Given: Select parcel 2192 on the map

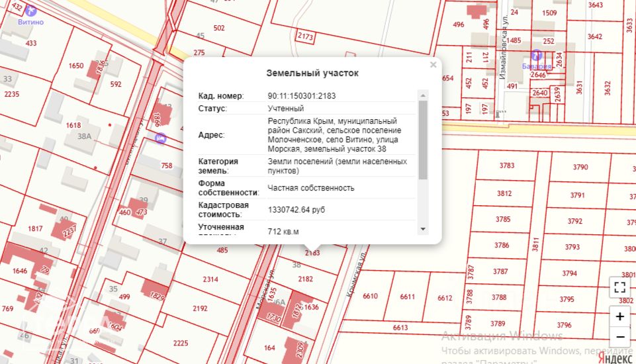Looking at the screenshot, I should [x=200, y=308].
